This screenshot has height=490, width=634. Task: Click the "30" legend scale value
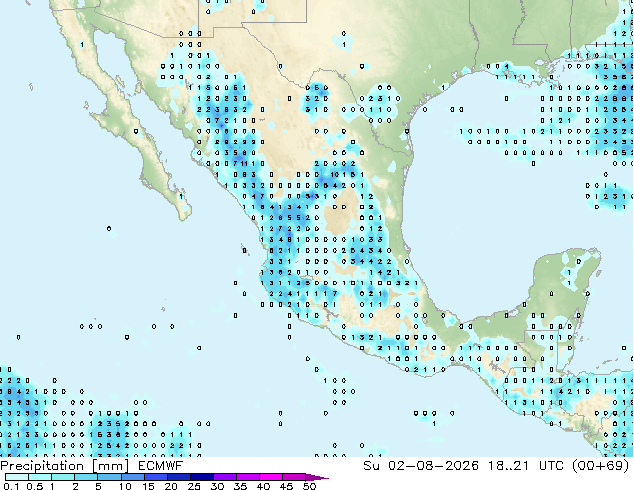coord(217,486)
